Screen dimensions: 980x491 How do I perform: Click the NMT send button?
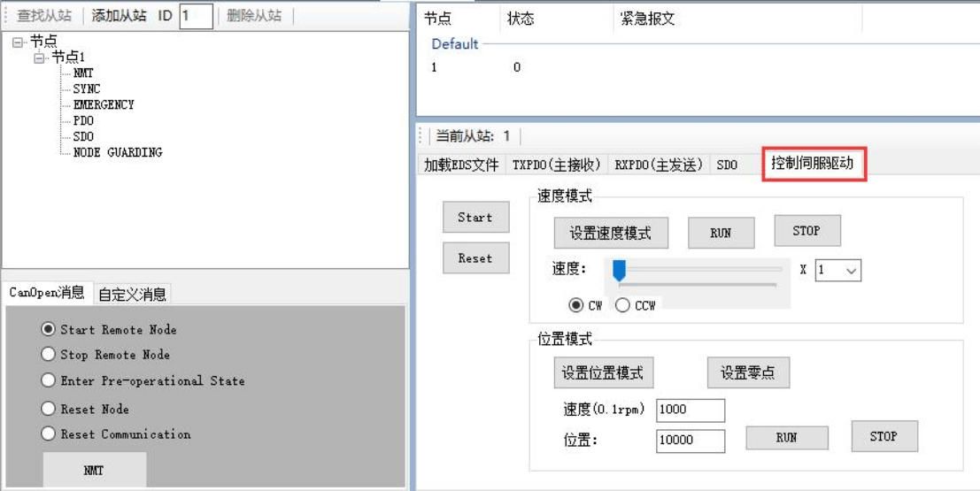pyautogui.click(x=94, y=470)
